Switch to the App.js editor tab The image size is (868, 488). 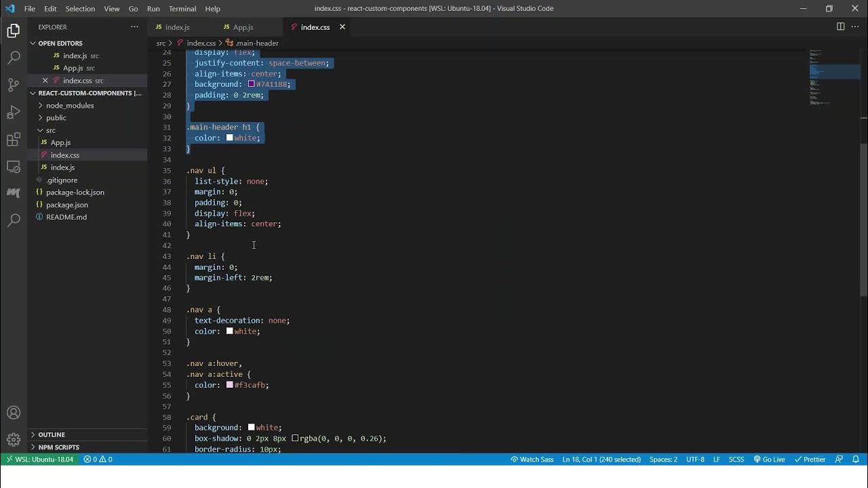(x=243, y=27)
